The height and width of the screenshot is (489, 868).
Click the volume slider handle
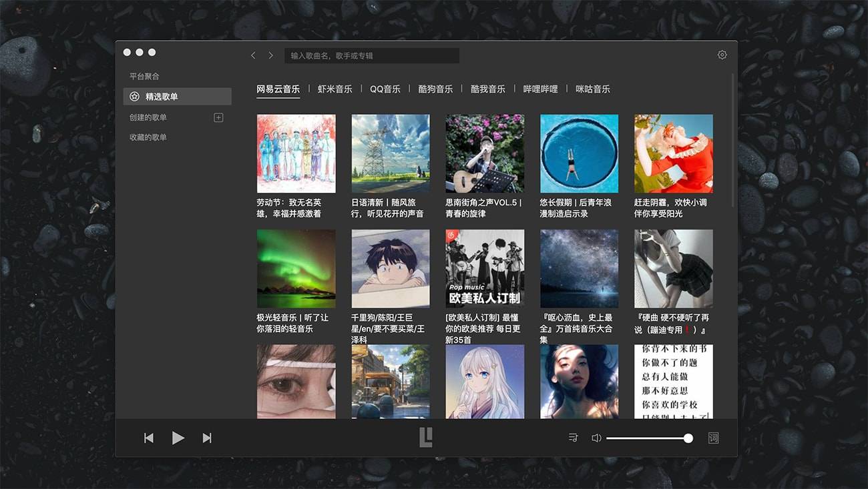688,438
